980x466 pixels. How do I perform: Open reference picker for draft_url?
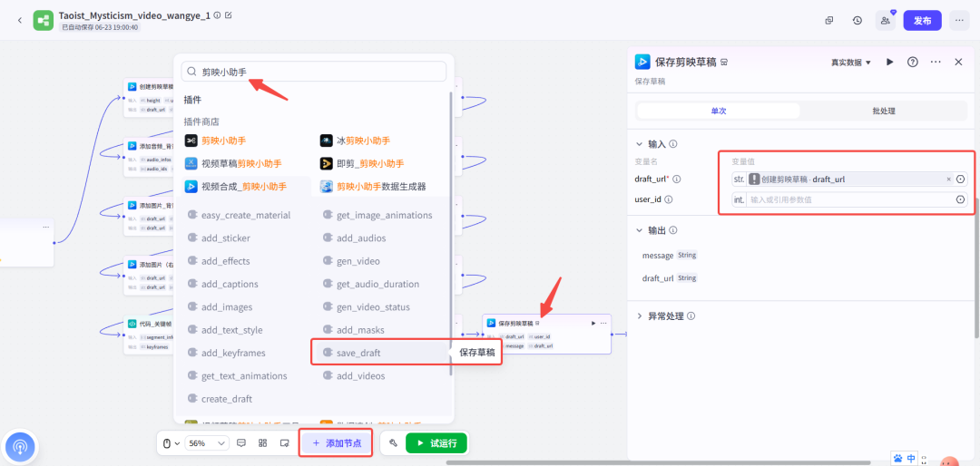[961, 180]
